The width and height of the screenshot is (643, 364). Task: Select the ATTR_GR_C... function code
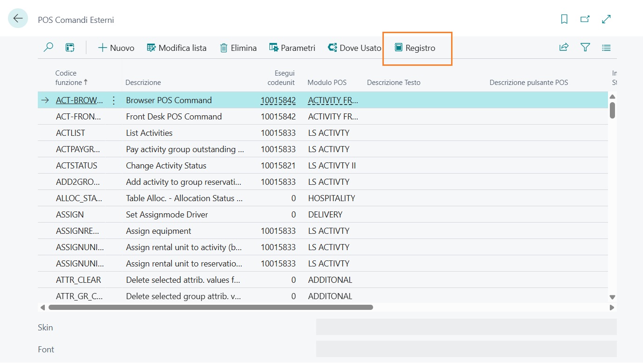click(79, 296)
